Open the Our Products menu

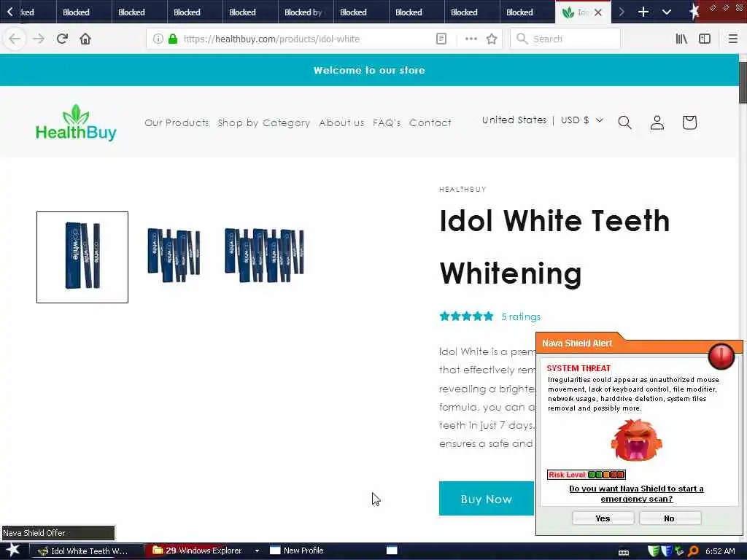tap(177, 122)
